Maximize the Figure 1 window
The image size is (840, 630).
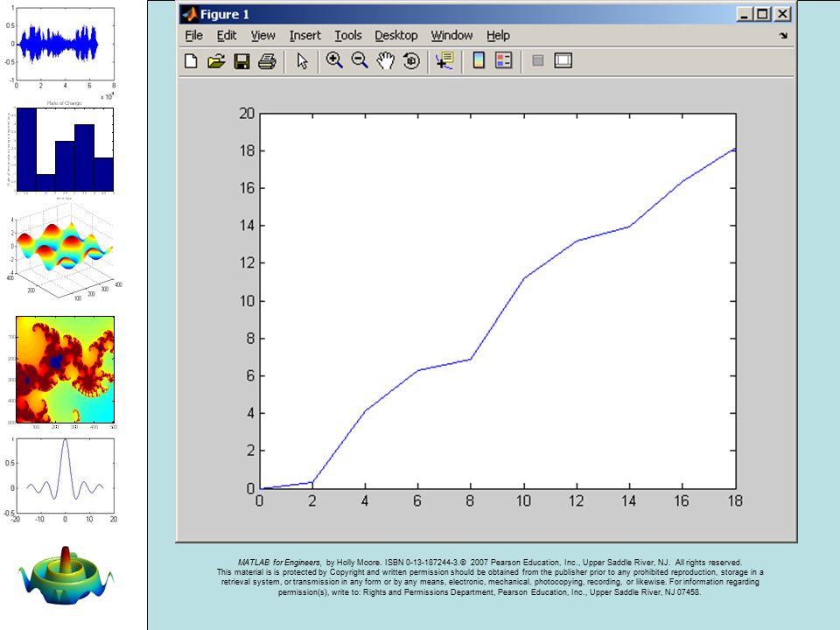pos(762,14)
